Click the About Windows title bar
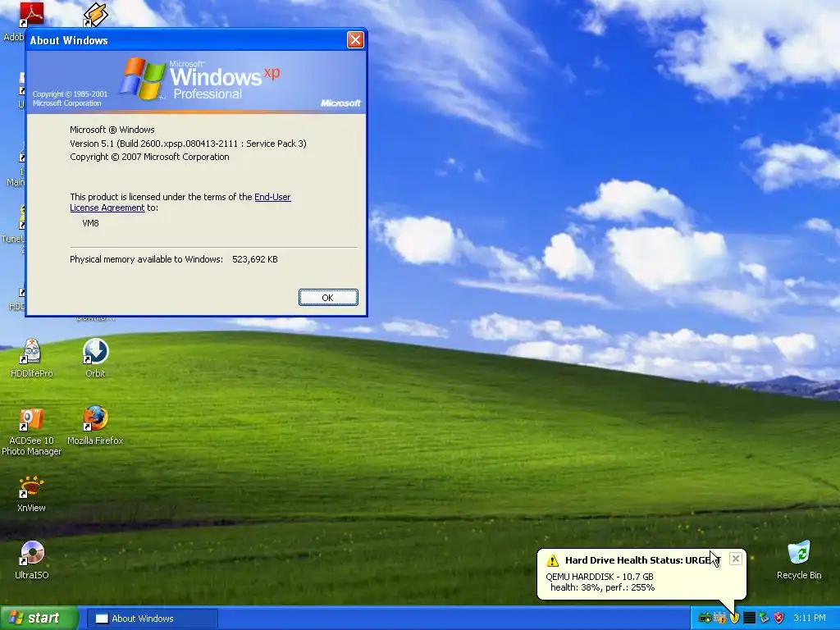This screenshot has width=840, height=630. (x=186, y=40)
